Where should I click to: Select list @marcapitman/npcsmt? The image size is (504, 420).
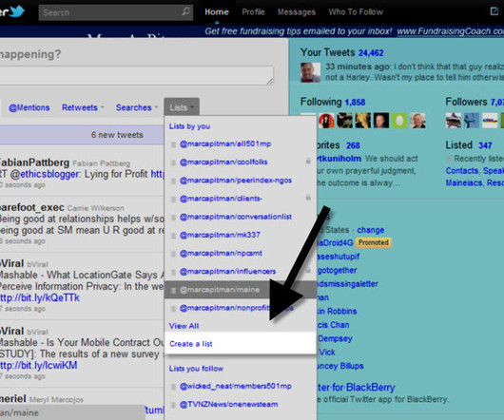click(x=221, y=254)
